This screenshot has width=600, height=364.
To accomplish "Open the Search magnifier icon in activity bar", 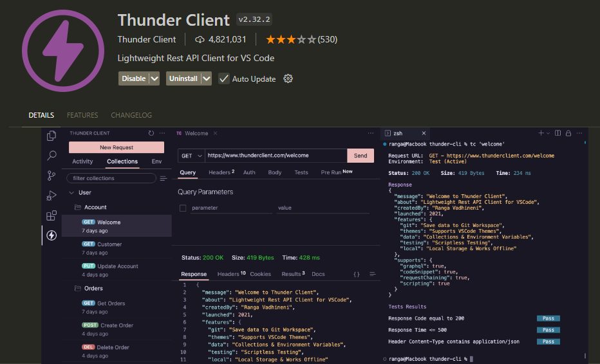I will (52, 155).
